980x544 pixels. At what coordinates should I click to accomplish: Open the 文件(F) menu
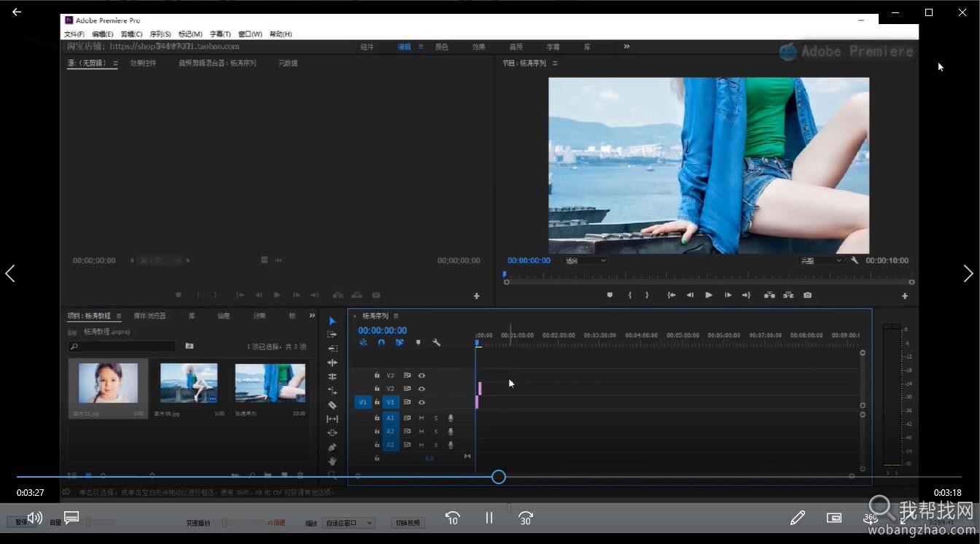tap(74, 34)
